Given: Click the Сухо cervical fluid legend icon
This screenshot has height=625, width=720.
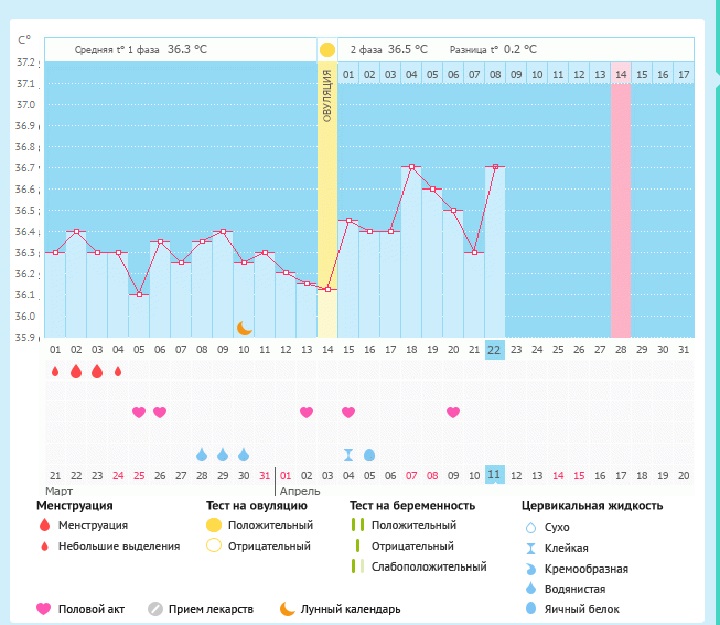Looking at the screenshot, I should click(x=531, y=527).
